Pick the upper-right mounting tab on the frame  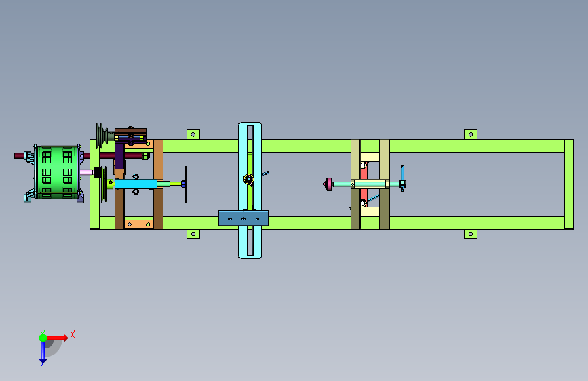pos(471,134)
